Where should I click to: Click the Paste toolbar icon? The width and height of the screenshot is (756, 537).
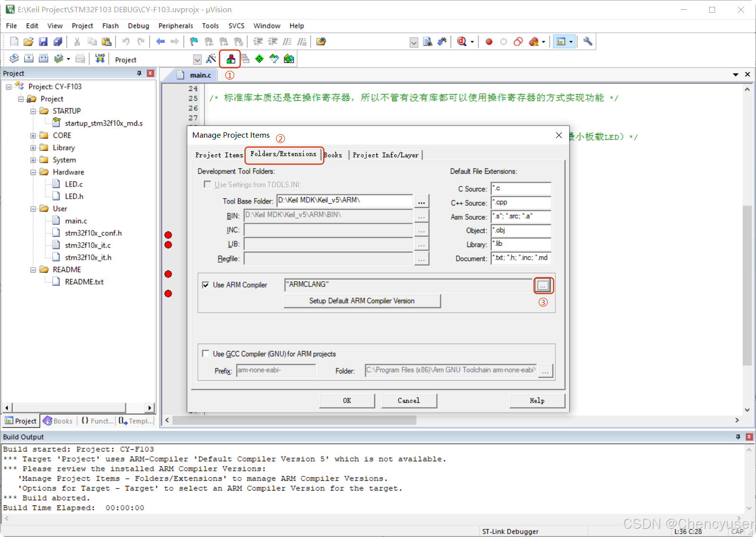(x=106, y=42)
